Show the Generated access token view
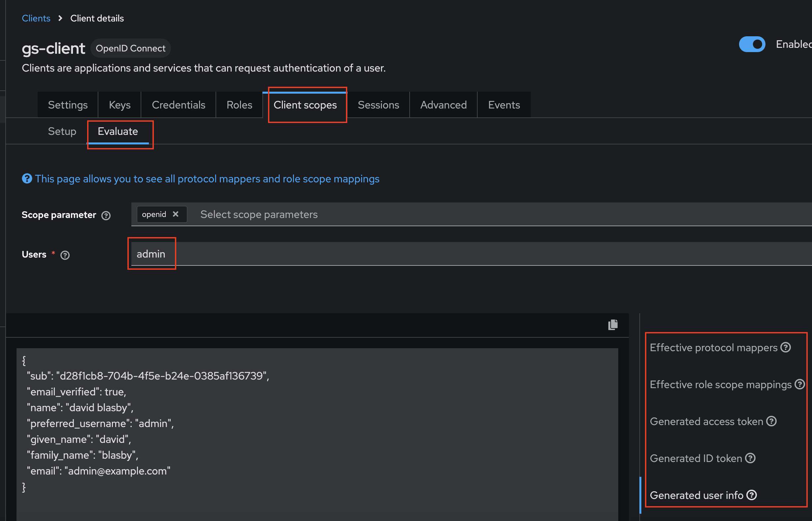This screenshot has height=521, width=812. point(706,421)
